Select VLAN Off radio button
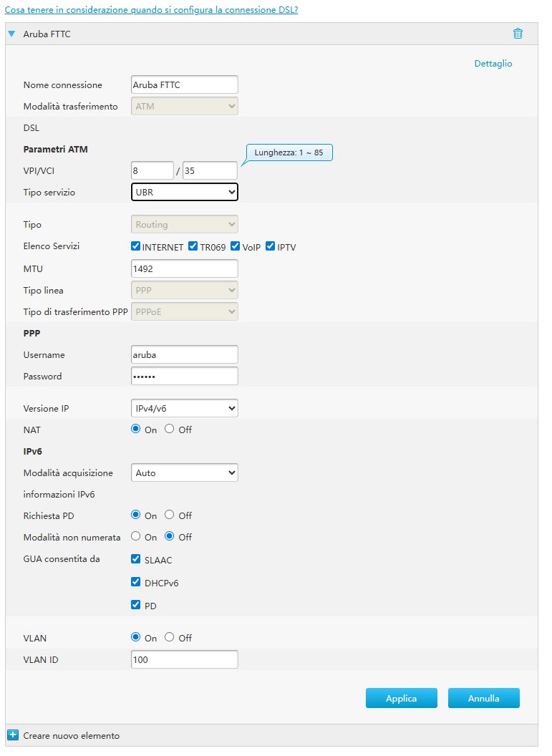This screenshot has height=756, width=552. [x=170, y=637]
